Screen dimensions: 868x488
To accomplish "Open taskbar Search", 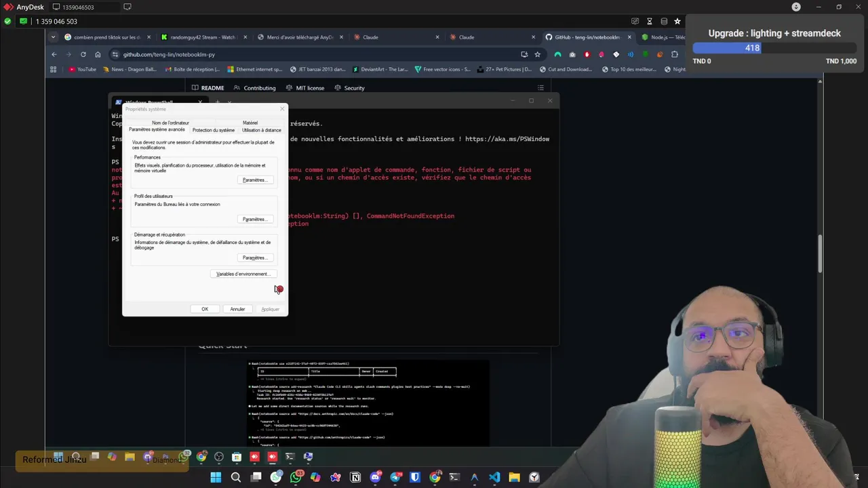I will [236, 477].
